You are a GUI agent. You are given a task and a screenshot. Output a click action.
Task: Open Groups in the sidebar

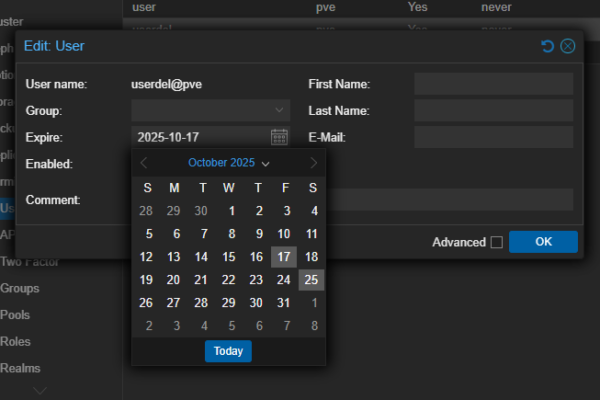click(x=20, y=288)
